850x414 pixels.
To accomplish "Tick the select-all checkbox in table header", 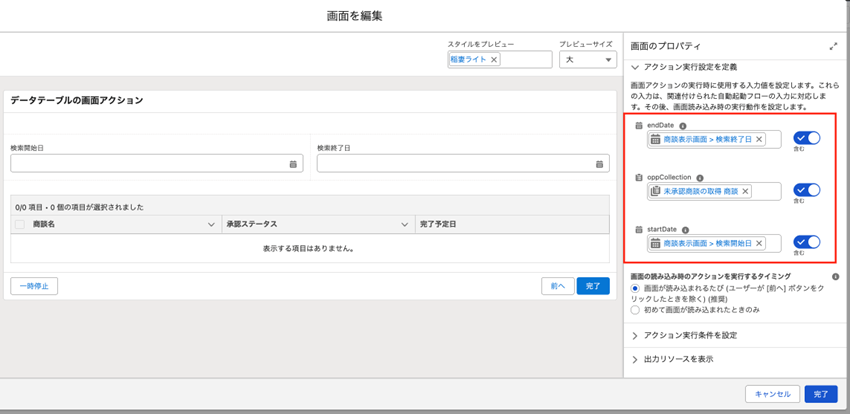I will (20, 225).
